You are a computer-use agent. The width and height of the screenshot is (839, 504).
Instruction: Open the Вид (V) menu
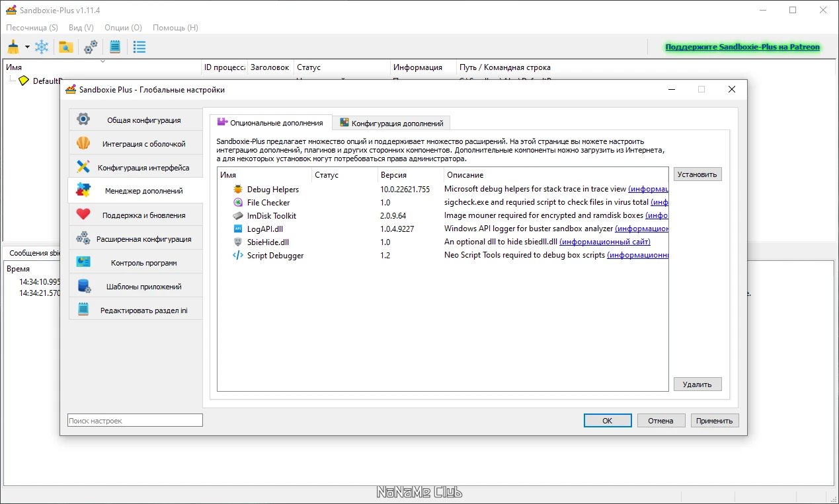coord(81,28)
